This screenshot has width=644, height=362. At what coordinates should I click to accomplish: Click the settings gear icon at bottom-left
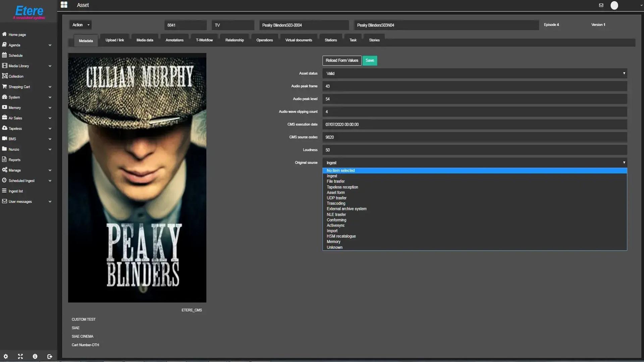click(6, 356)
